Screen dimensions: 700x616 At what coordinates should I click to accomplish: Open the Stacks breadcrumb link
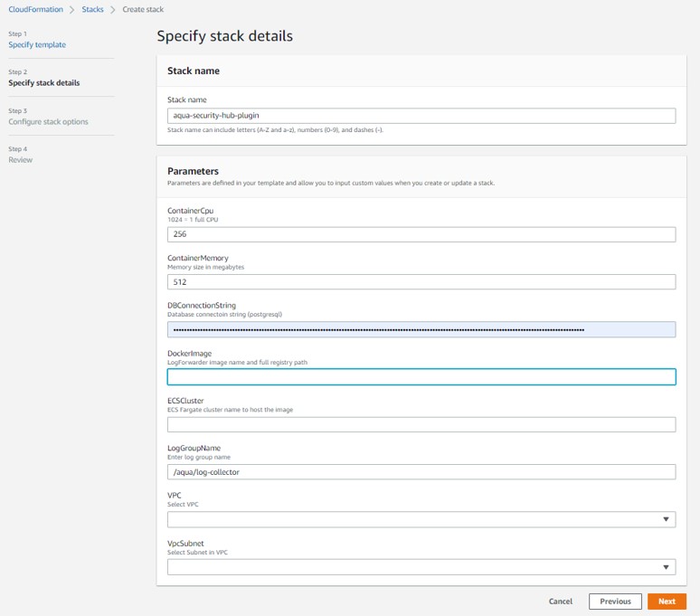coord(93,9)
